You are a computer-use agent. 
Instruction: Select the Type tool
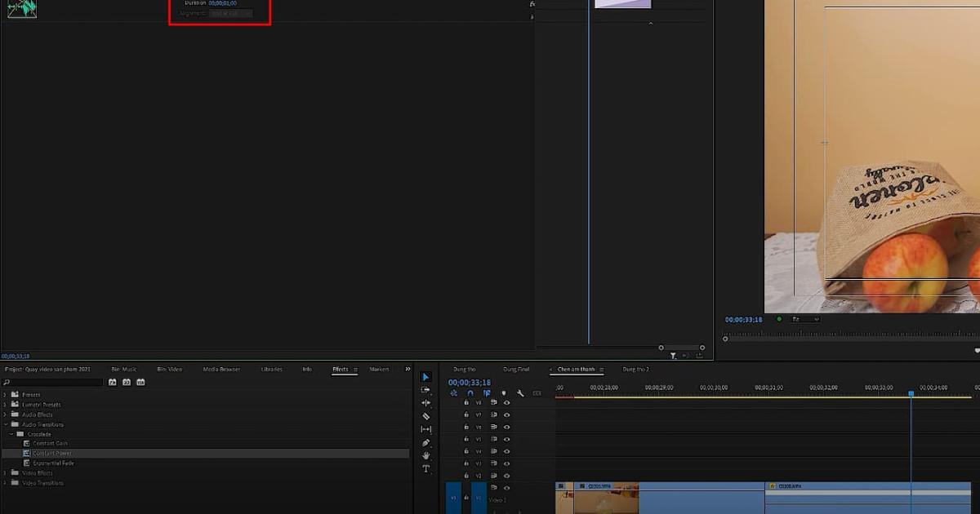(425, 469)
